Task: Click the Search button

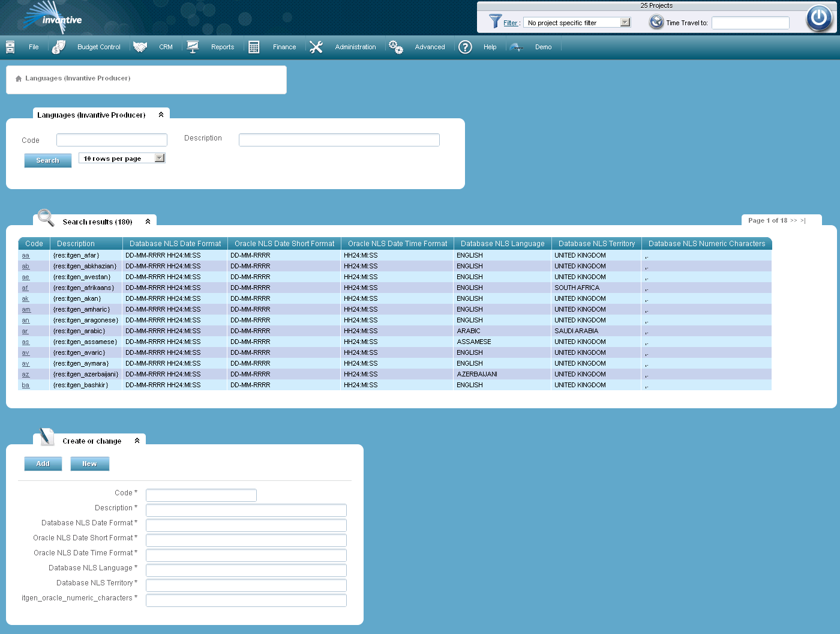Action: (48, 160)
